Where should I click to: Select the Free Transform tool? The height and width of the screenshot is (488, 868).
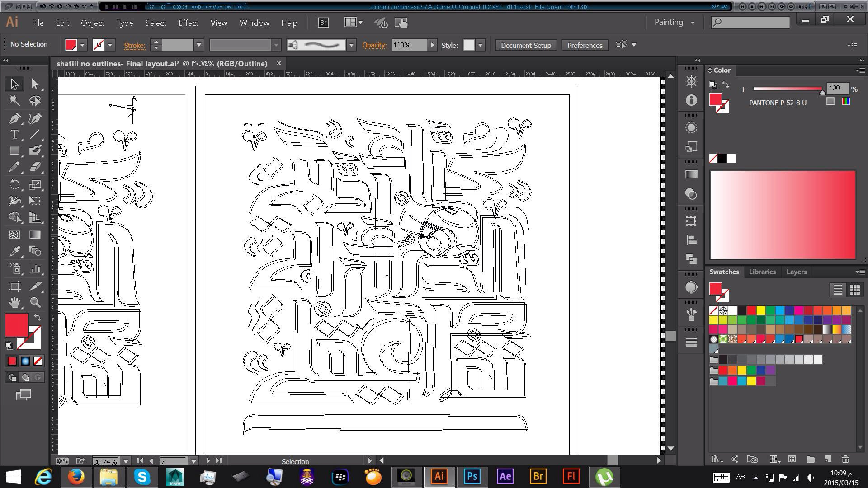35,201
